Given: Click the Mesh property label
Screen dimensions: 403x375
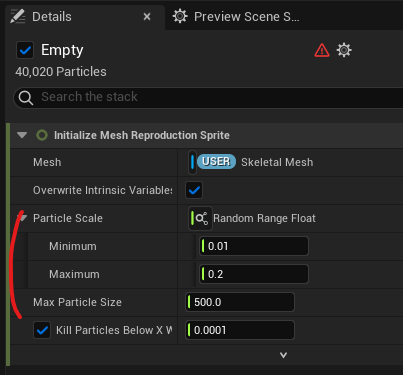Looking at the screenshot, I should click(x=47, y=162).
